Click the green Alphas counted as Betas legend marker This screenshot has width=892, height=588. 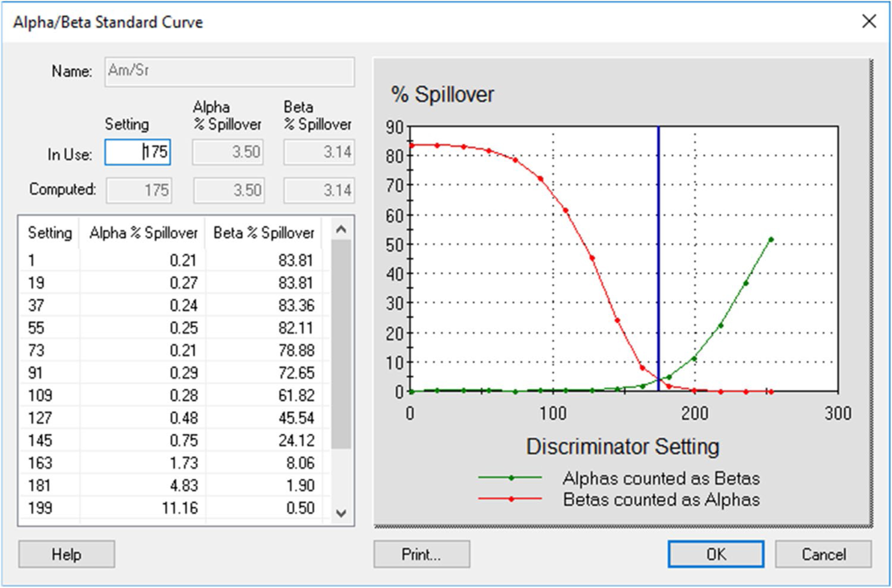coord(511,478)
